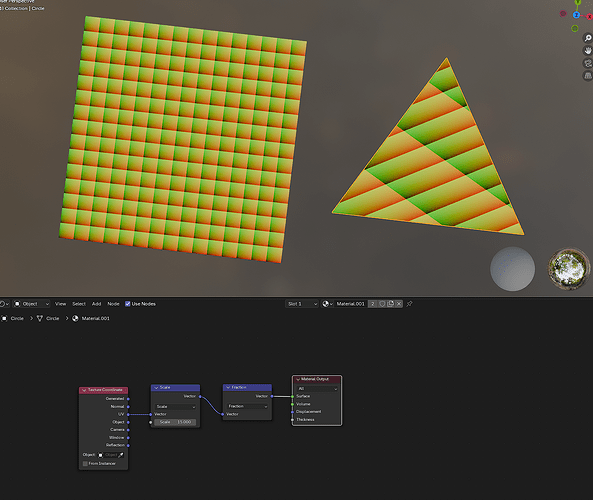Screen dimensions: 593x500
Task: Click the Fraction node Vector input socket
Action: [x=223, y=415]
